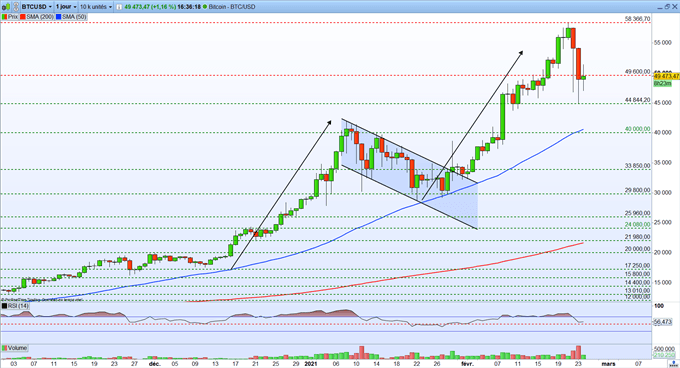
Task: Click the '44 844,20' support line label
Action: (638, 100)
